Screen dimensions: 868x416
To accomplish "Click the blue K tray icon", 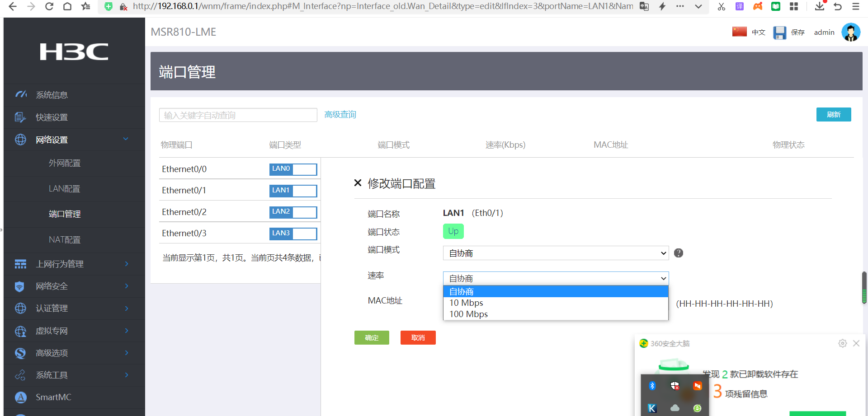I will pyautogui.click(x=652, y=408).
